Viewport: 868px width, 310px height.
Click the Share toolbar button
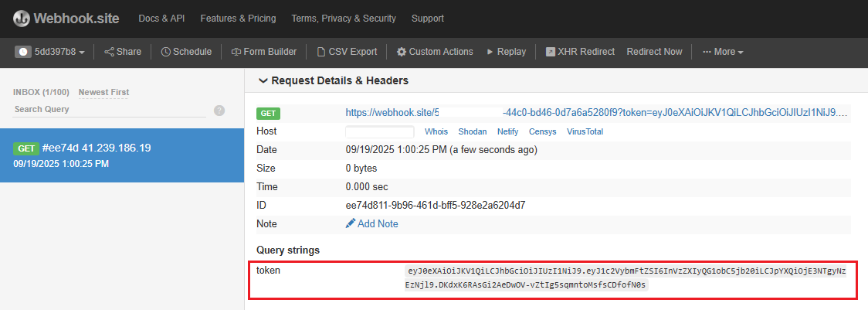click(123, 52)
